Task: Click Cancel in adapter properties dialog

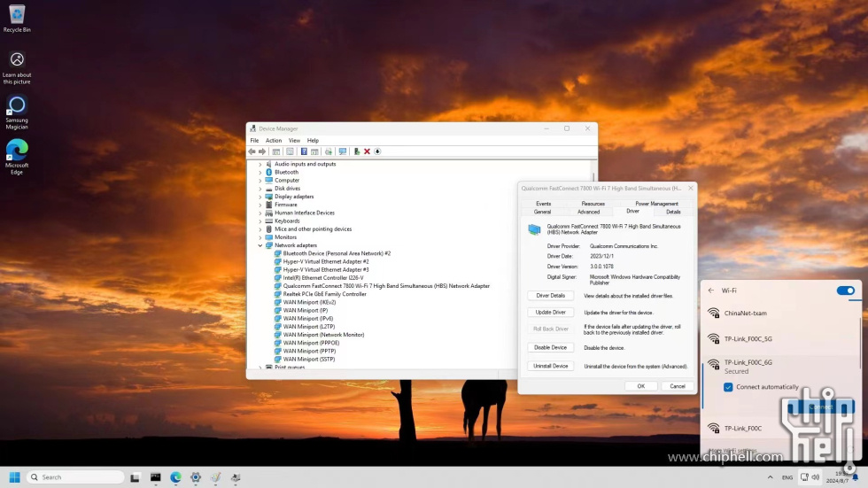Action: pyautogui.click(x=678, y=386)
